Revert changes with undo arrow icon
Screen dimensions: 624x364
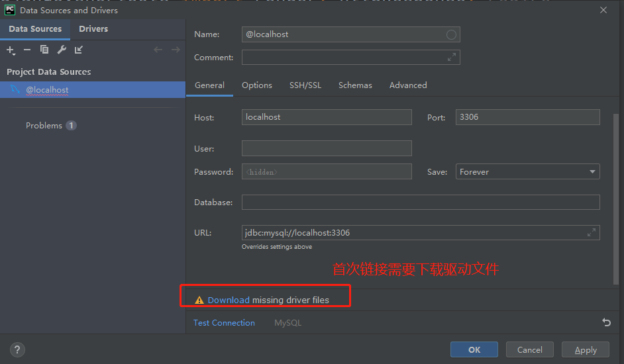pos(606,322)
